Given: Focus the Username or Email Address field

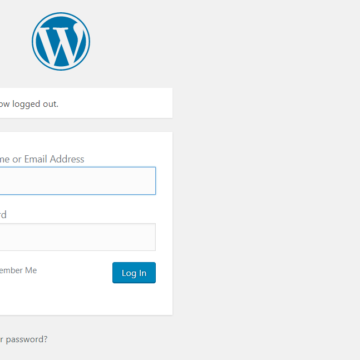Looking at the screenshot, I should tap(77, 181).
